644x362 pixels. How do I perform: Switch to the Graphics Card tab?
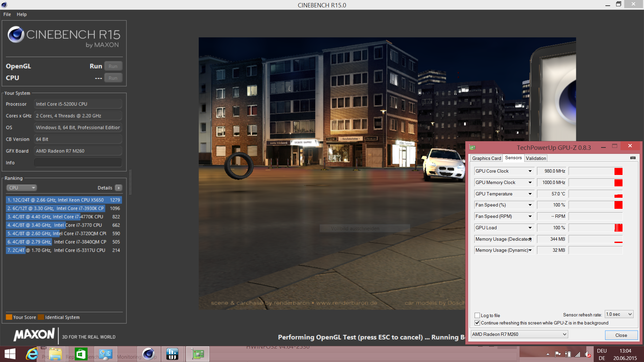pyautogui.click(x=486, y=158)
